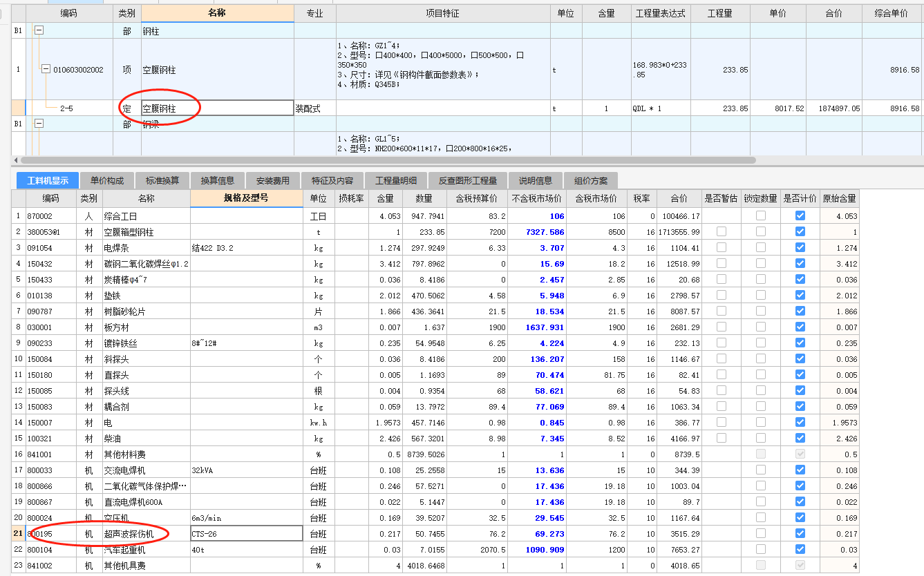Check 是否暂估 for 垫铁 row
924x576 pixels.
pos(722,295)
